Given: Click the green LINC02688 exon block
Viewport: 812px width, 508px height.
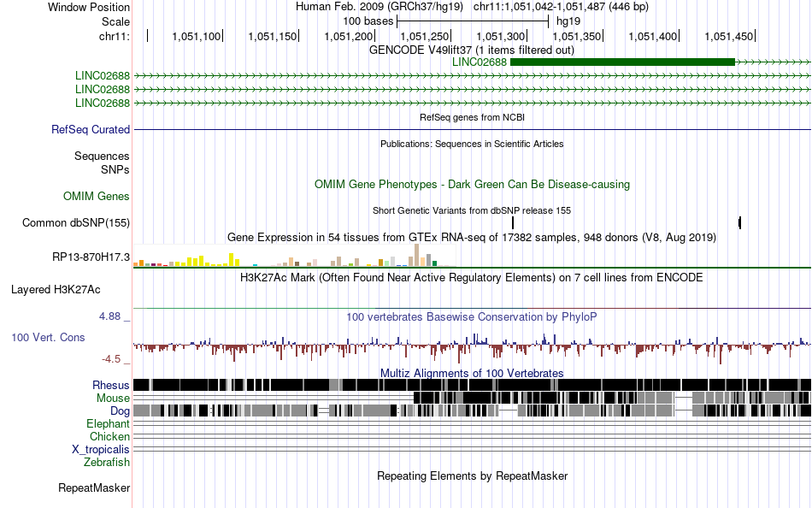Looking at the screenshot, I should [x=622, y=62].
